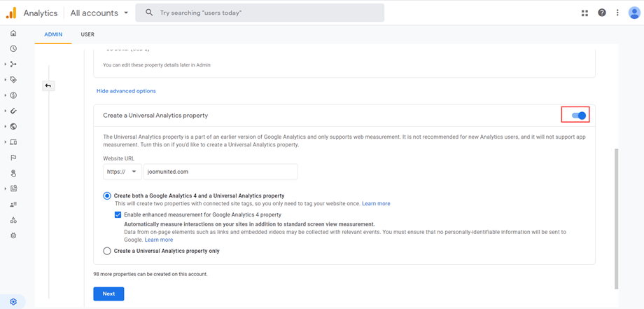
Task: Click the vertical page scrollbar
Action: [616, 218]
